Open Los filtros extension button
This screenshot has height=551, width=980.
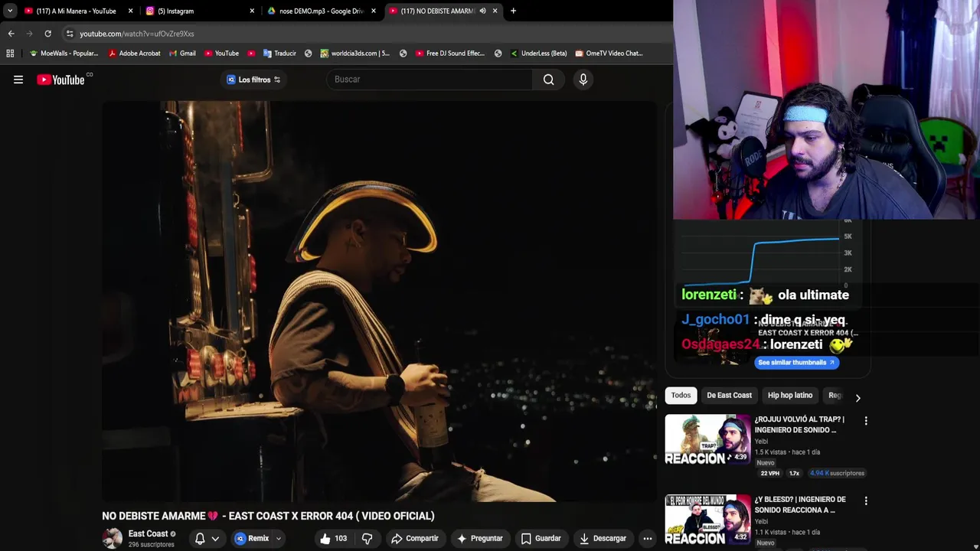(x=253, y=80)
